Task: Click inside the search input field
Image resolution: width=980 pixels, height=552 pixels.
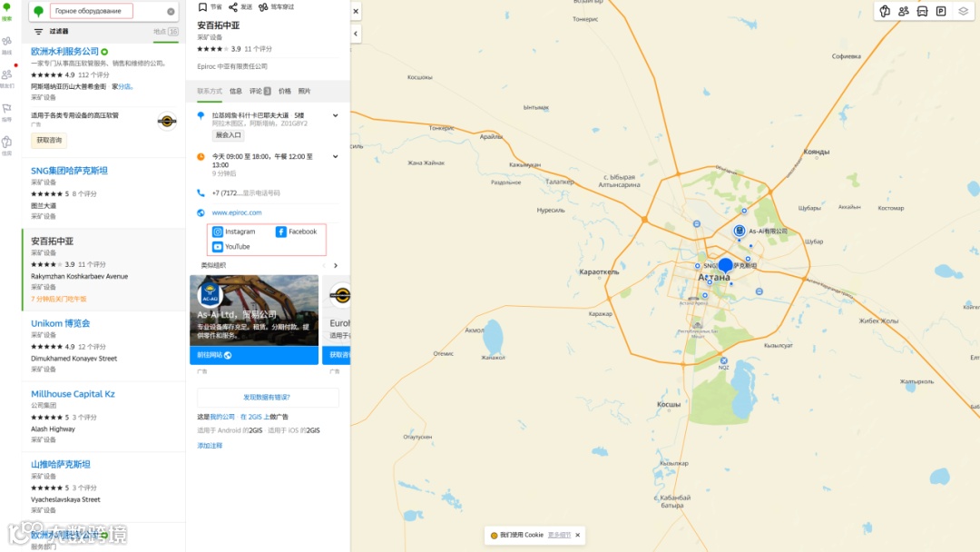Action: tap(92, 11)
